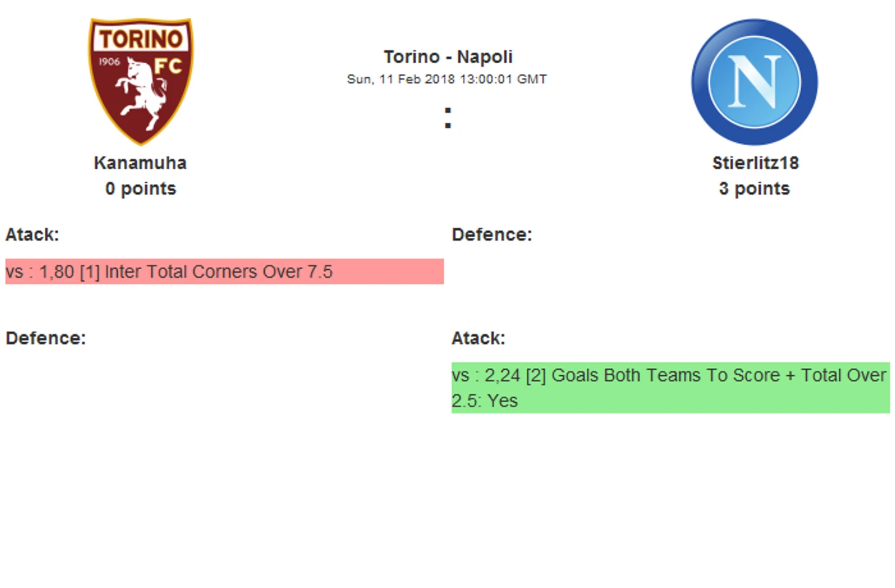The image size is (895, 588).
Task: Open the Torino - Napoli match title
Action: click(447, 56)
